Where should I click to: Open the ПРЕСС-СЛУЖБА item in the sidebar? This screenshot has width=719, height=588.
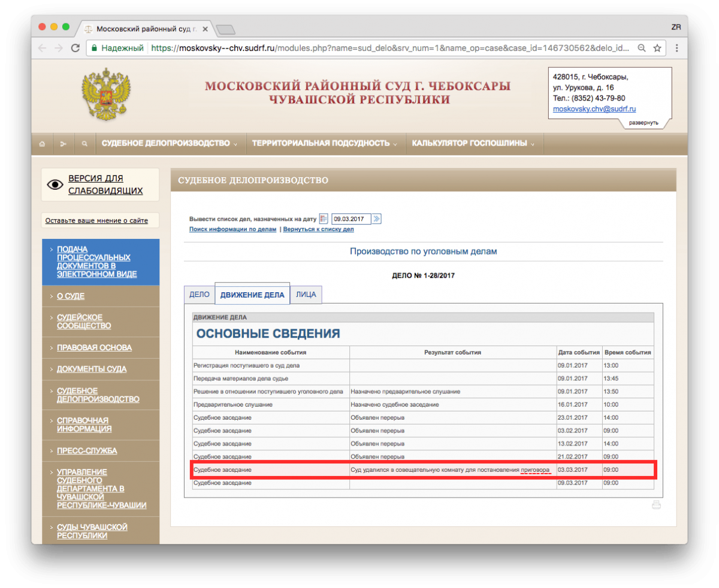[87, 451]
